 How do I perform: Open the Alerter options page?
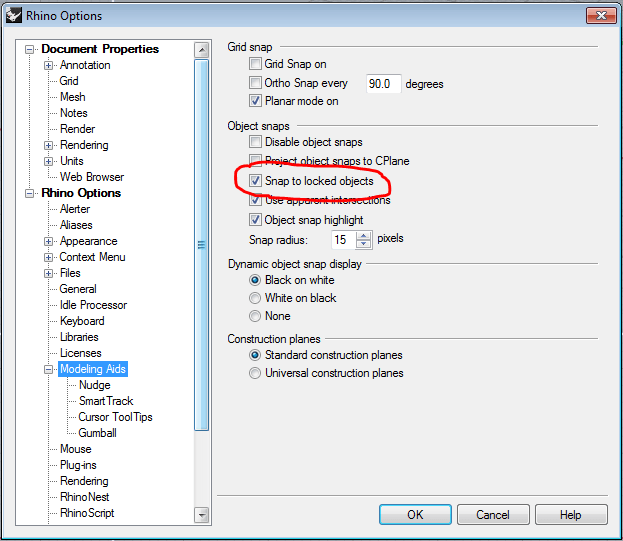point(75,209)
